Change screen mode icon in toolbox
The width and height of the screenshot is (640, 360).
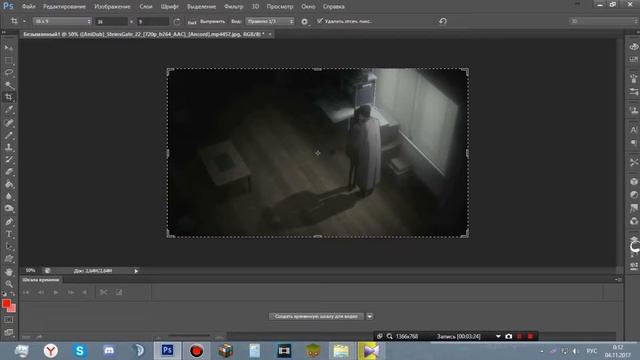(x=9, y=332)
